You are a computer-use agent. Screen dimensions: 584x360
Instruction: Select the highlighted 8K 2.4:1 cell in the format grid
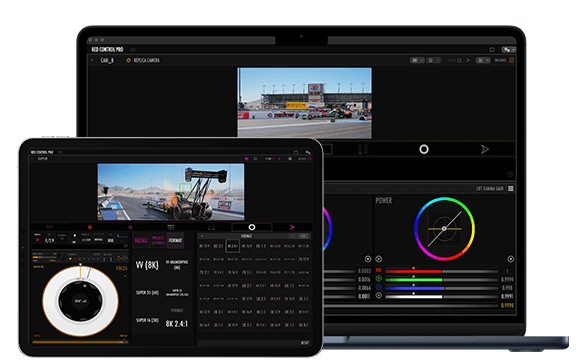tap(232, 246)
